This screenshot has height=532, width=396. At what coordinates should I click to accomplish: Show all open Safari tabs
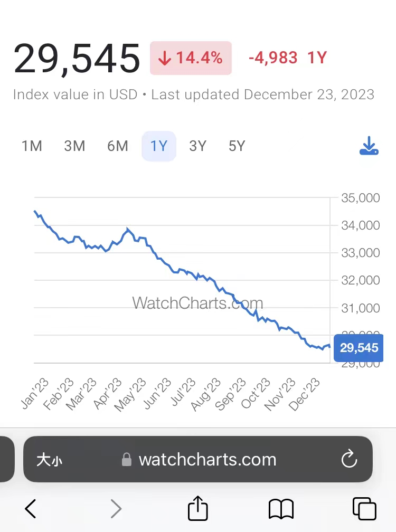point(364,509)
